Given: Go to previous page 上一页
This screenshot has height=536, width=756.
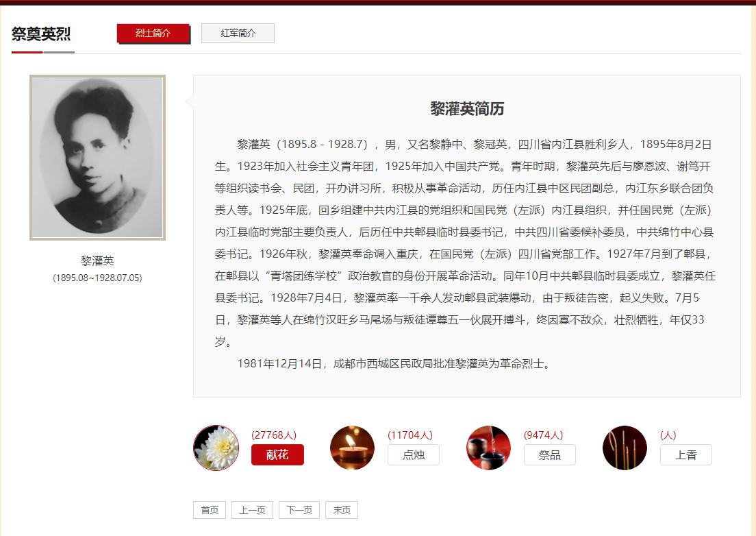Looking at the screenshot, I should click(x=252, y=510).
